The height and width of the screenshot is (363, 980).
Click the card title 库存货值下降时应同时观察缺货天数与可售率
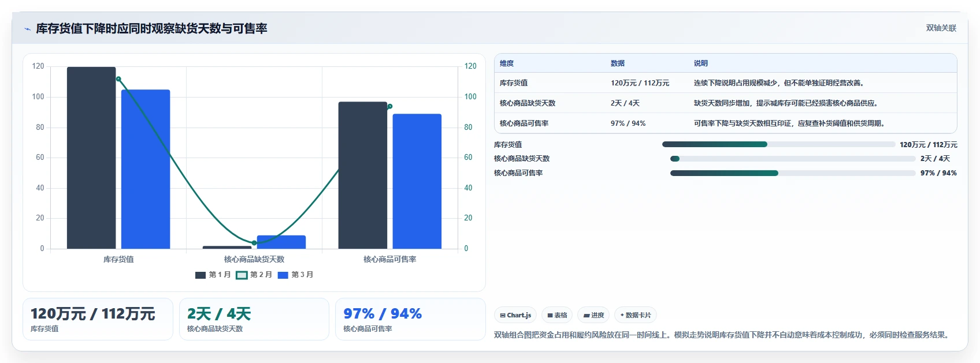pyautogui.click(x=151, y=29)
